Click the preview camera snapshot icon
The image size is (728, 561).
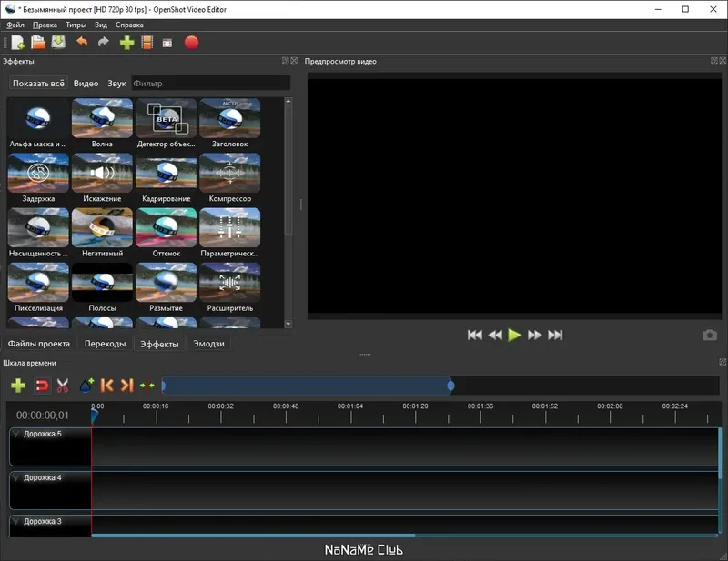[709, 335]
